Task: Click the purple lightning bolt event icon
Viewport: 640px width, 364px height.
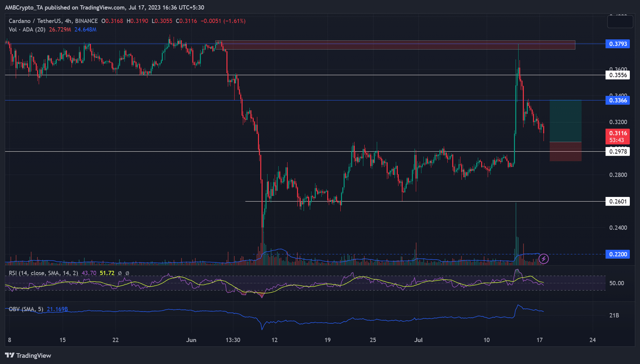Action: tap(544, 259)
